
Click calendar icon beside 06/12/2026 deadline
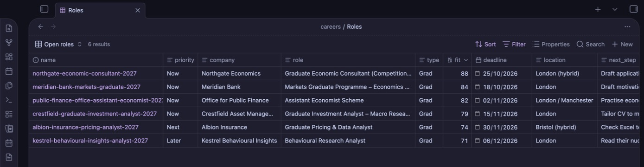point(478,141)
